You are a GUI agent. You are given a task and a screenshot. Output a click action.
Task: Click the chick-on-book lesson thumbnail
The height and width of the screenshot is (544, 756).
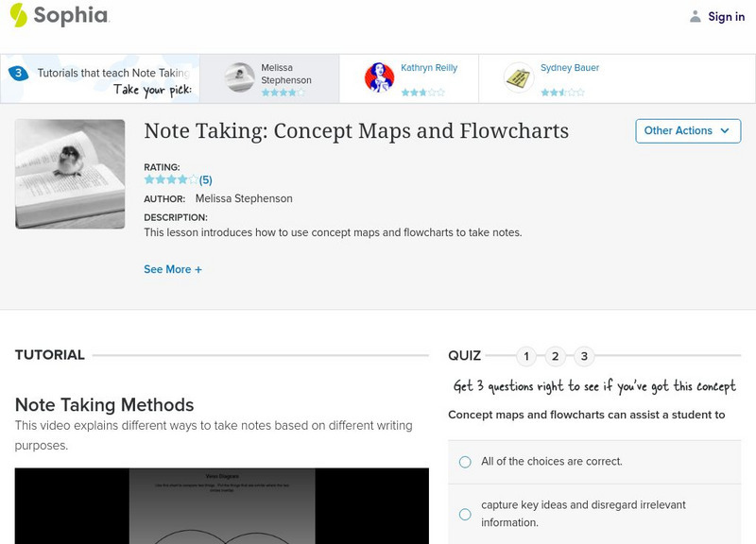click(70, 174)
